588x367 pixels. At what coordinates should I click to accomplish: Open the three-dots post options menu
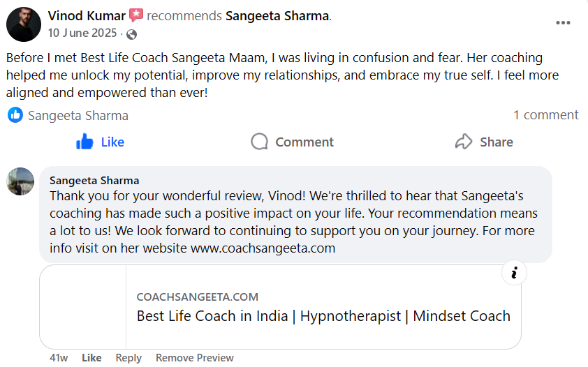563,23
